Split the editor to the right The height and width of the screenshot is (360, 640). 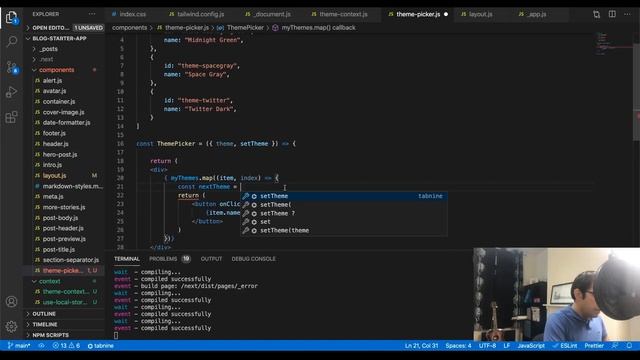[612, 14]
